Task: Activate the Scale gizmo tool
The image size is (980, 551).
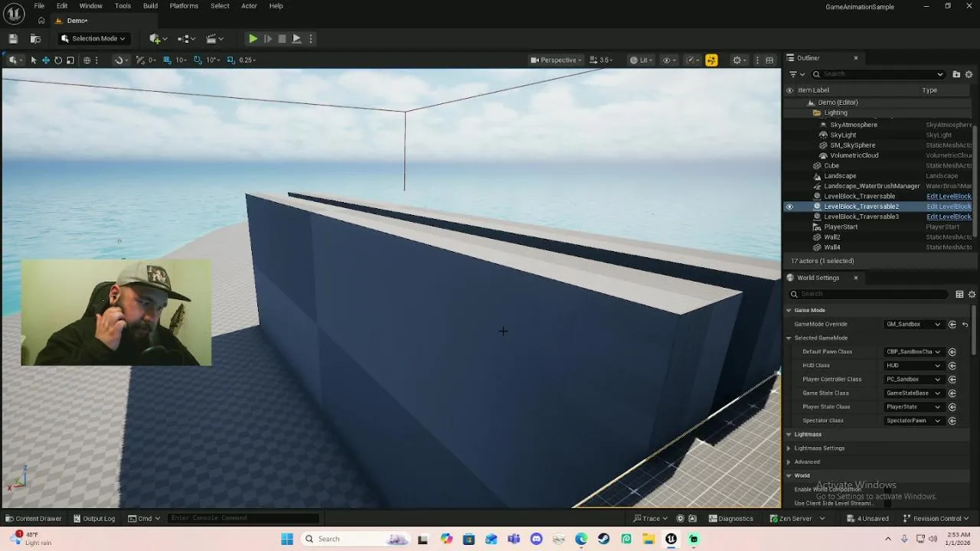Action: coord(70,60)
